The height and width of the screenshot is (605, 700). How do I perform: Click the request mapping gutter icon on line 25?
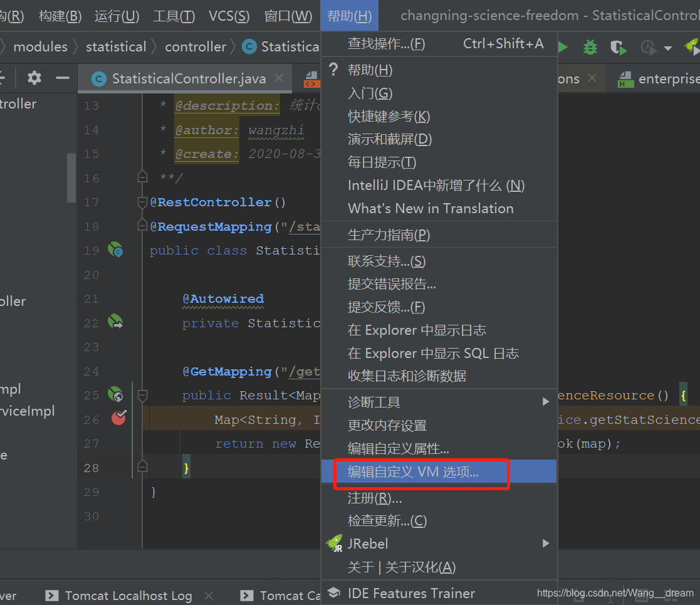pyautogui.click(x=115, y=394)
